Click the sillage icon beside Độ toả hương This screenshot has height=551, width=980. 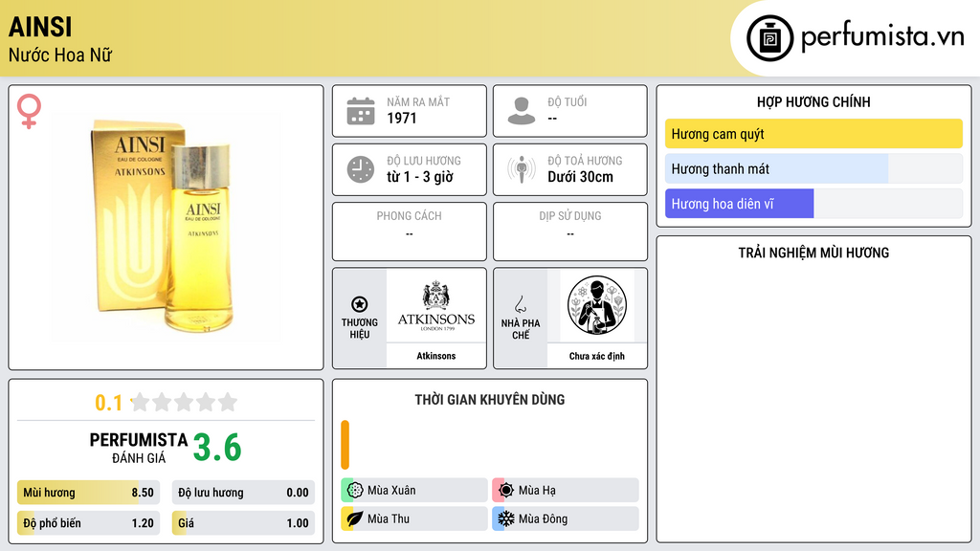point(522,169)
